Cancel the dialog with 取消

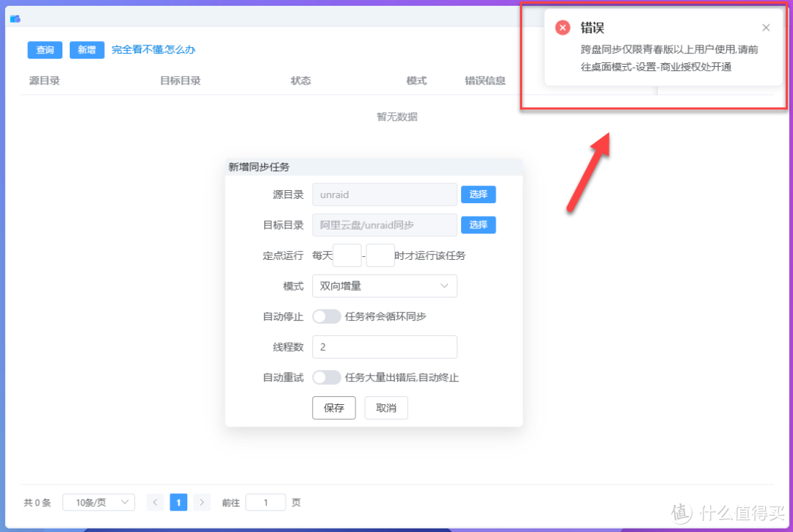click(x=386, y=407)
